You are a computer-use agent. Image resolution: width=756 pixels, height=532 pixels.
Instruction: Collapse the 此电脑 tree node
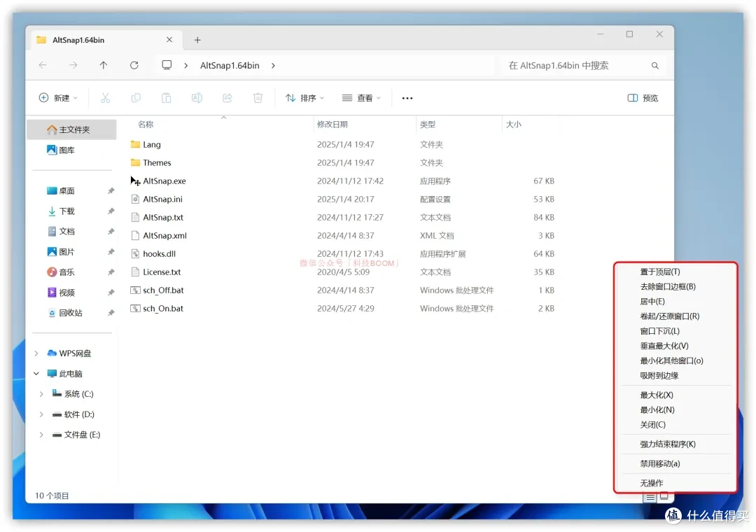pyautogui.click(x=36, y=373)
